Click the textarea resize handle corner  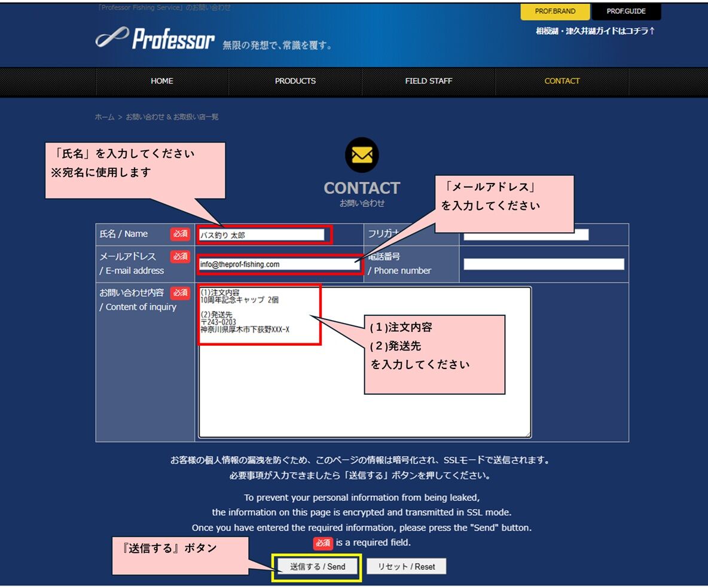pyautogui.click(x=527, y=434)
